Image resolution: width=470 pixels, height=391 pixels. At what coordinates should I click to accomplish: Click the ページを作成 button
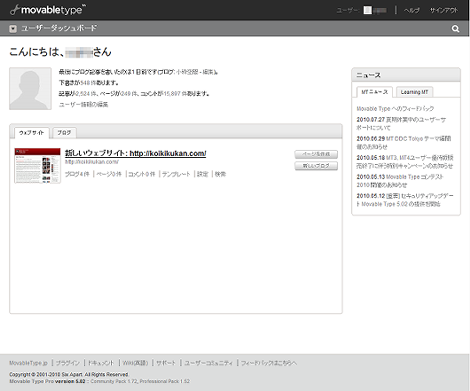coord(316,154)
